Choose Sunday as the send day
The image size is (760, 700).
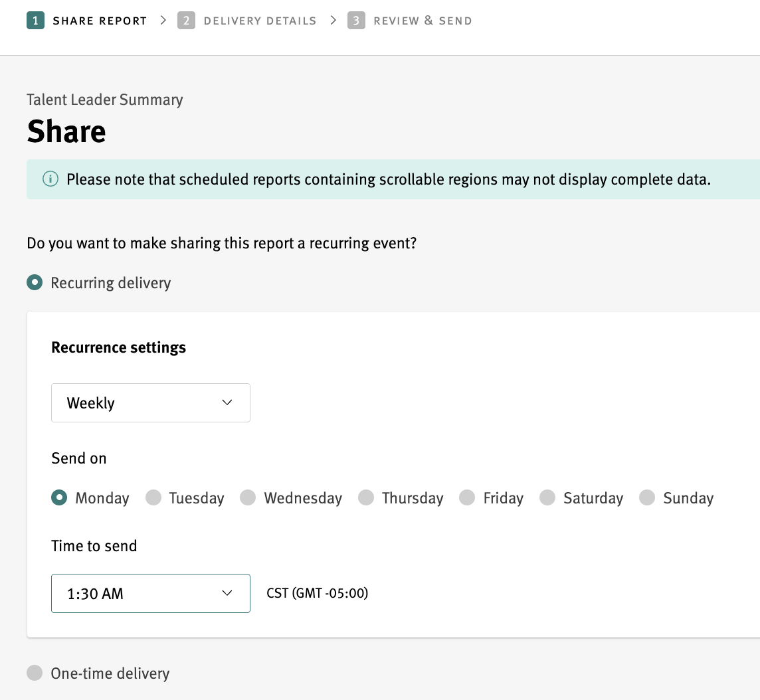click(647, 497)
